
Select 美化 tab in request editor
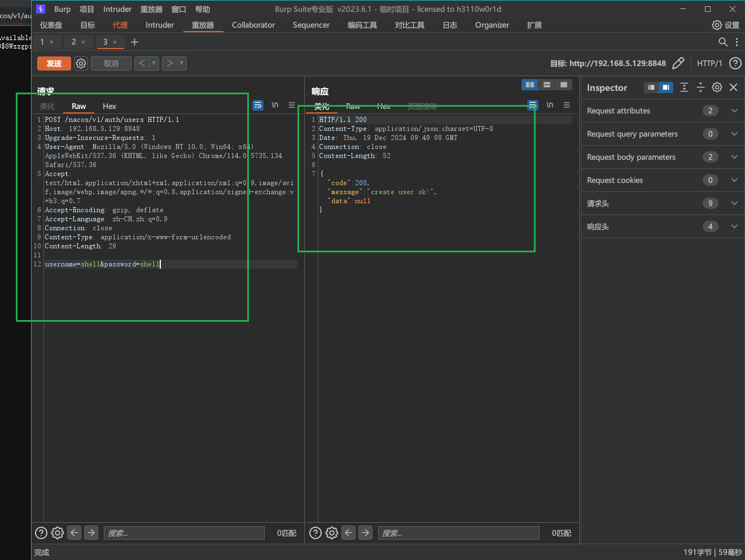[x=47, y=106]
